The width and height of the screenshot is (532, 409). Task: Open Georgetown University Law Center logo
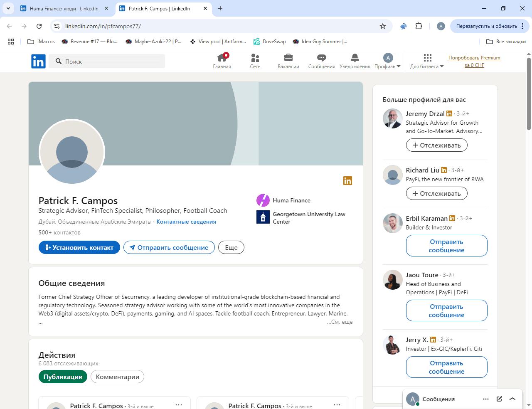point(263,217)
